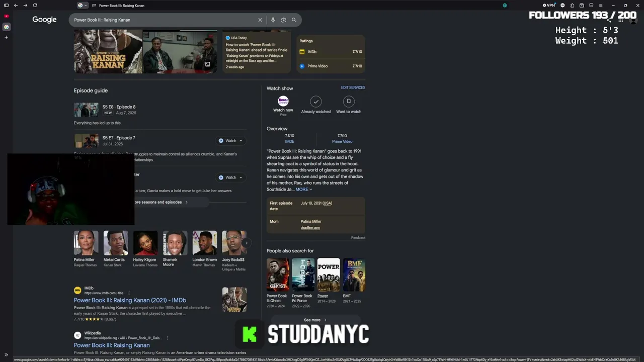The height and width of the screenshot is (362, 644).
Task: Select cast member Mekai Curtis
Action: pyautogui.click(x=116, y=249)
